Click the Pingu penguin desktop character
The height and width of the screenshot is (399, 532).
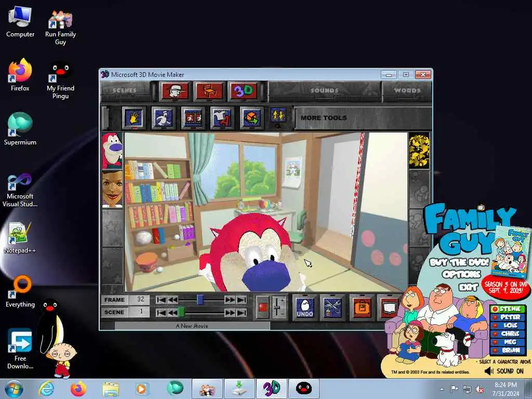[51, 326]
